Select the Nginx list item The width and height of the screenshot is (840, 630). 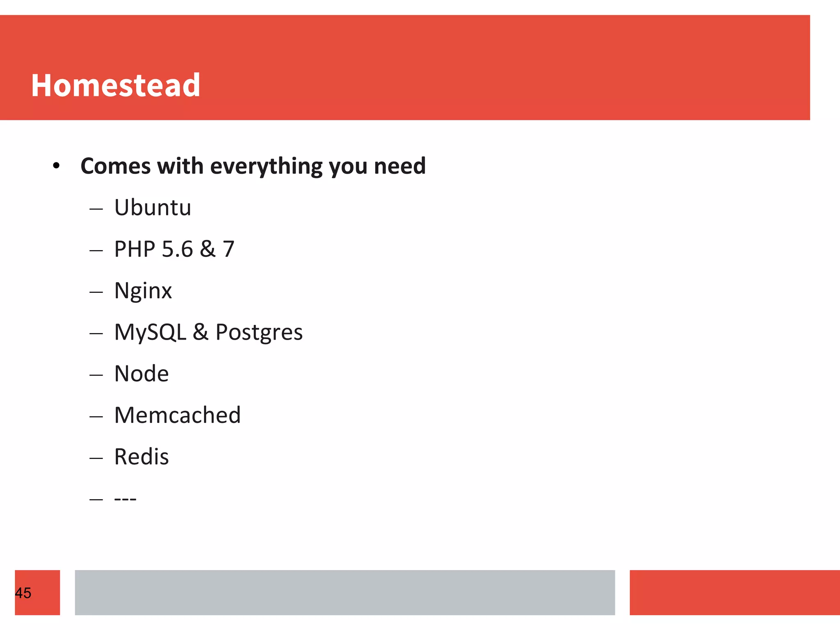143,292
